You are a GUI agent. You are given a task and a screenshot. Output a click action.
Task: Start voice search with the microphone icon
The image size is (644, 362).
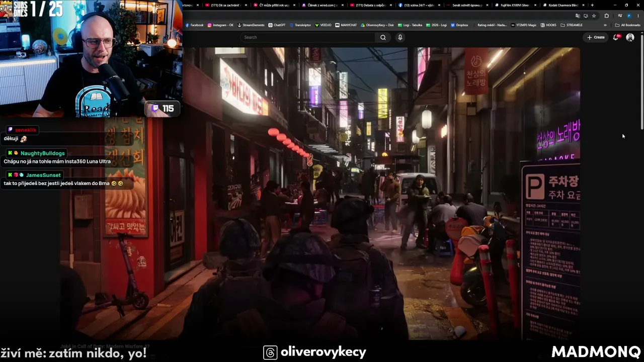(x=400, y=37)
